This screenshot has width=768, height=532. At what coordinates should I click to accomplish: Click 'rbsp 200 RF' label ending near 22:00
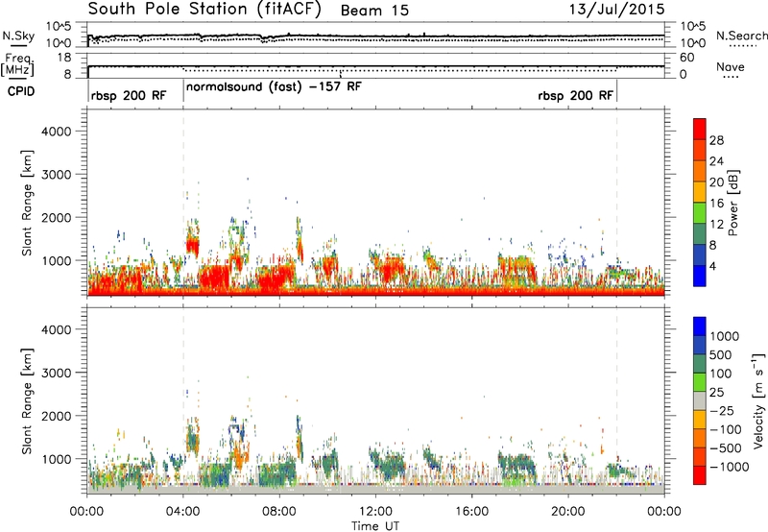coord(575,95)
